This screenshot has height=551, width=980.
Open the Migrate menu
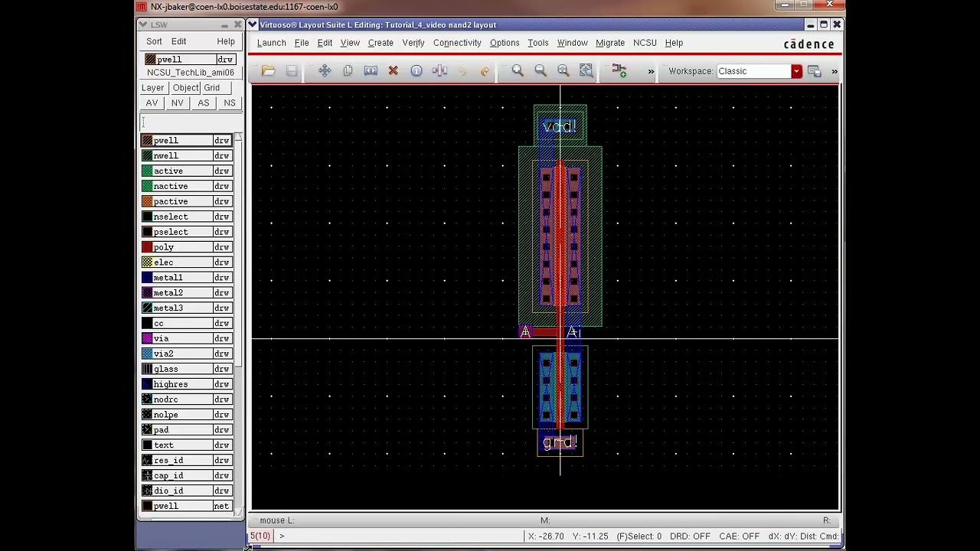point(610,43)
